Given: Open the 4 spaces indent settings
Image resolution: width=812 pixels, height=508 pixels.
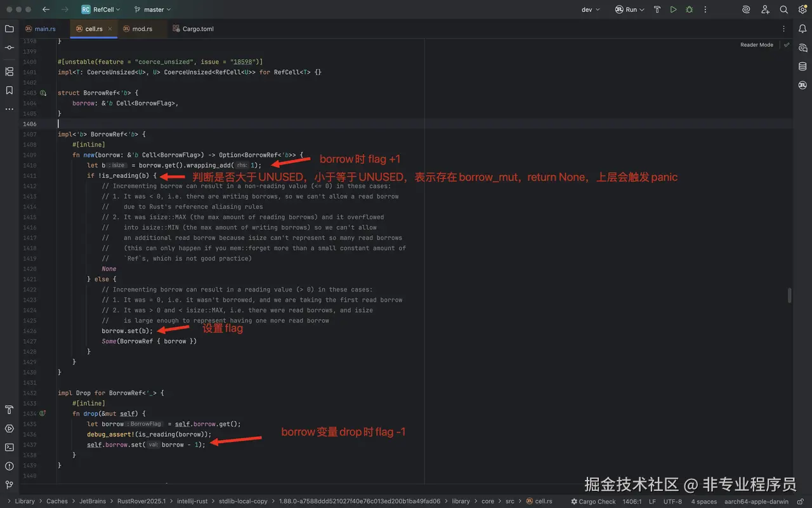Looking at the screenshot, I should click(x=704, y=502).
